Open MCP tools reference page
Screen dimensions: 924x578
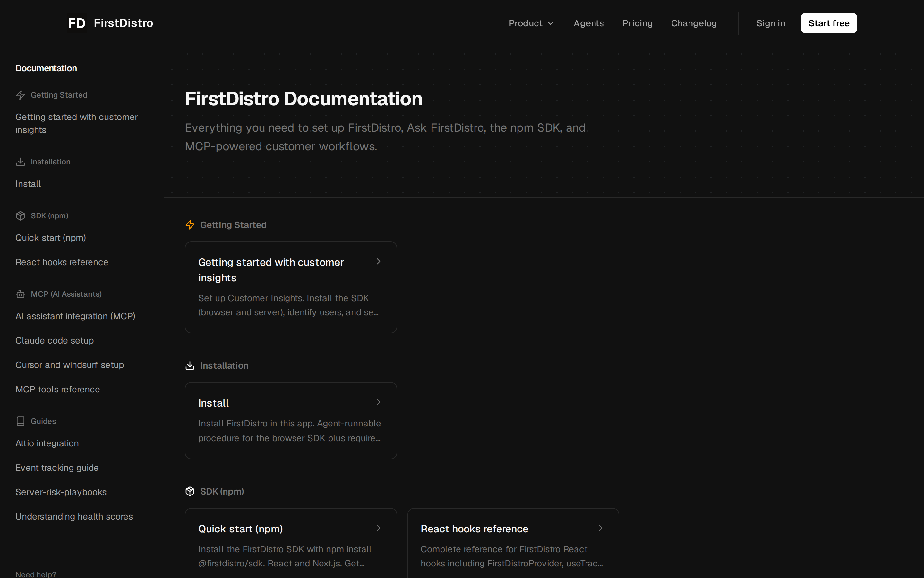57,390
